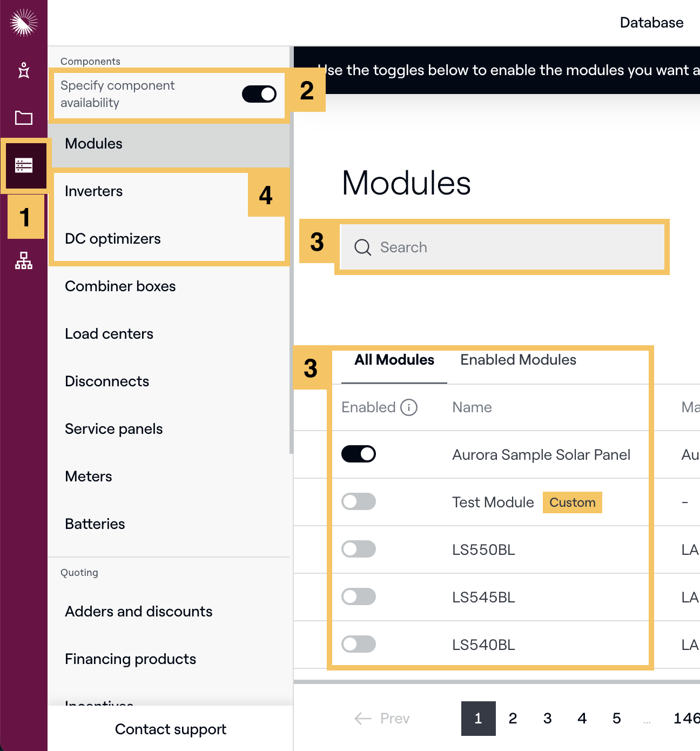This screenshot has width=700, height=751.
Task: Select Financing products under Quoting
Action: pyautogui.click(x=130, y=659)
